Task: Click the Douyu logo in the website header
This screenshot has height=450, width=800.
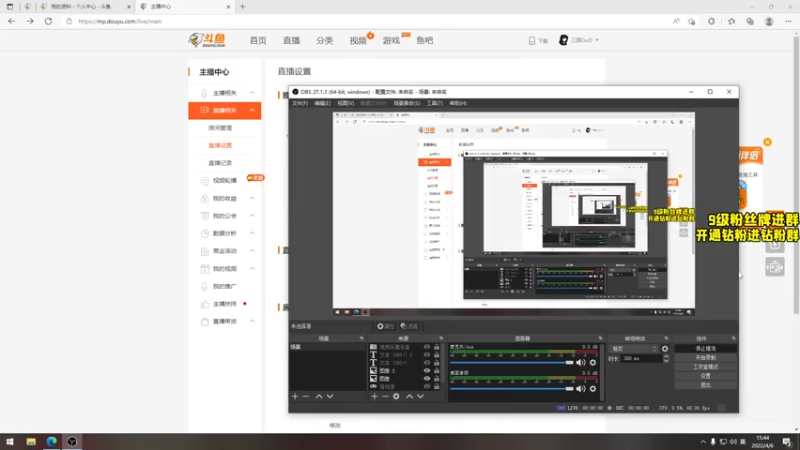Action: (207, 40)
